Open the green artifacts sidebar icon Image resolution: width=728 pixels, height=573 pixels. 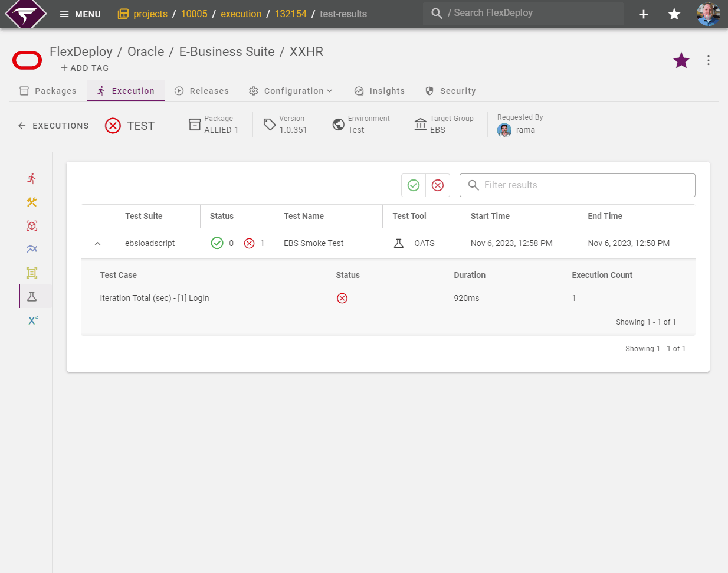point(32,273)
